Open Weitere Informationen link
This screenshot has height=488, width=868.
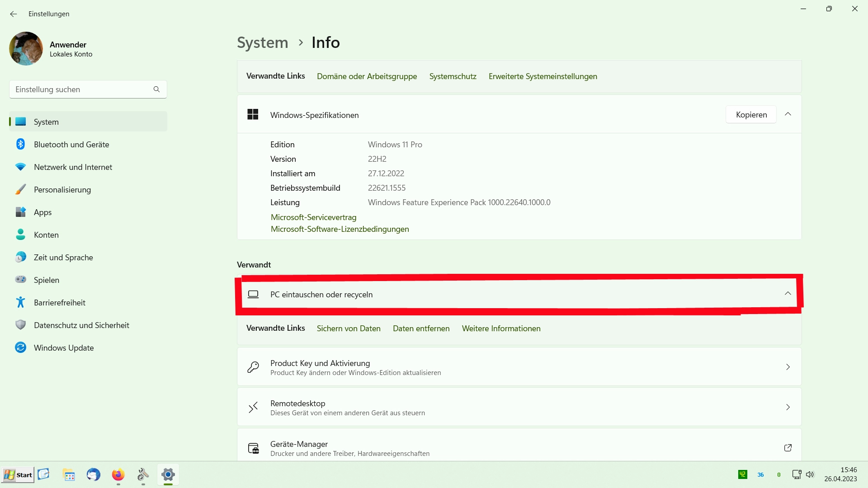coord(501,328)
